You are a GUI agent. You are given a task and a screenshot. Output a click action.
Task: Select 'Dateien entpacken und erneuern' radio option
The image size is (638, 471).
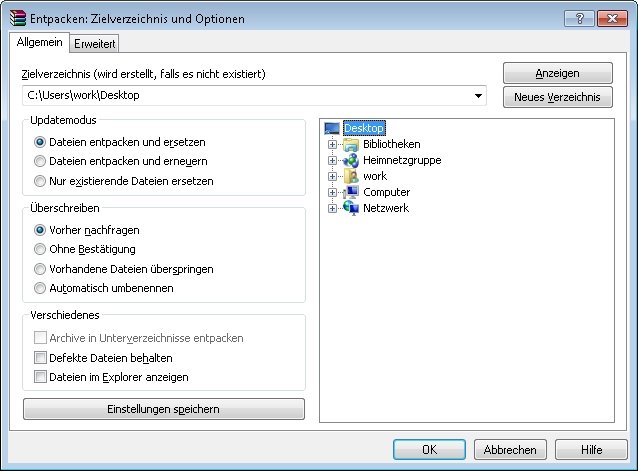point(40,161)
